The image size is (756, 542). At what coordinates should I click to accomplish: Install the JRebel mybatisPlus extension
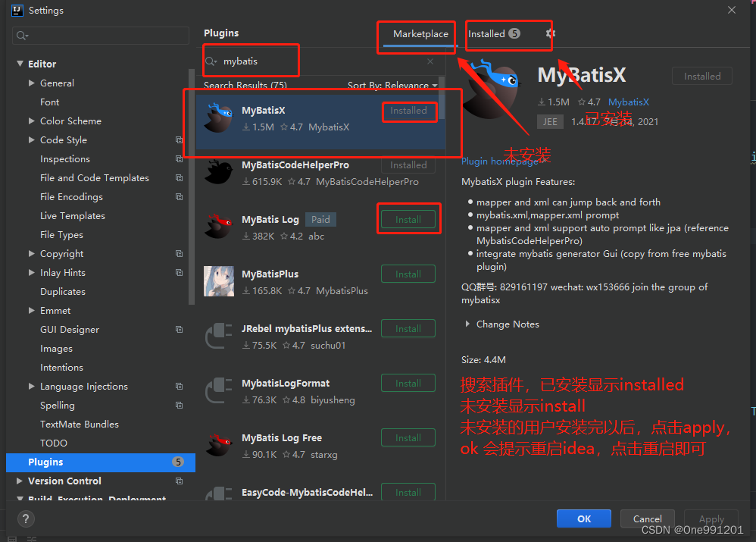(x=408, y=329)
